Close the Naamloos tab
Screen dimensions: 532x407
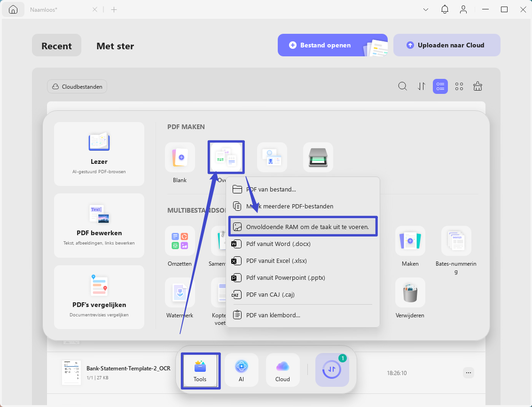95,9
